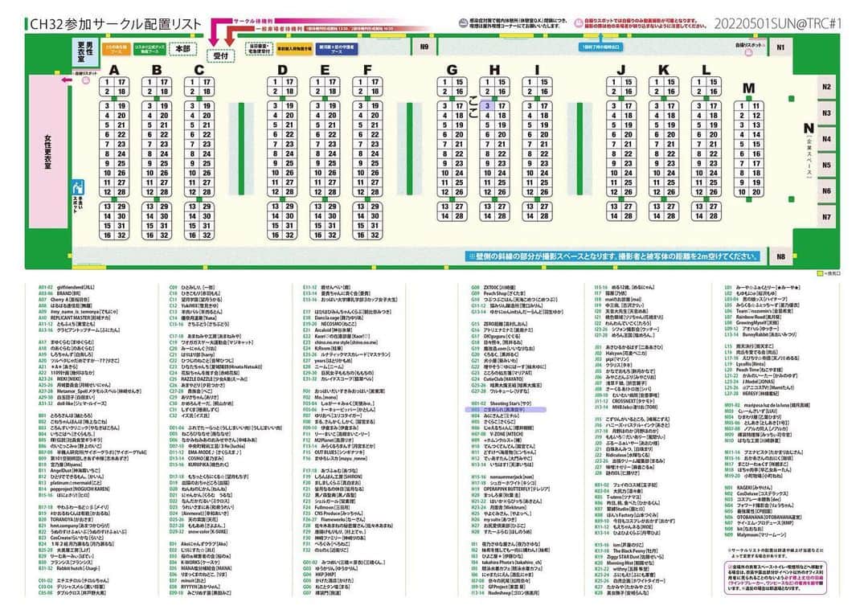Select the block letter G heading
Viewport: 868px width, 614px height.
point(452,70)
